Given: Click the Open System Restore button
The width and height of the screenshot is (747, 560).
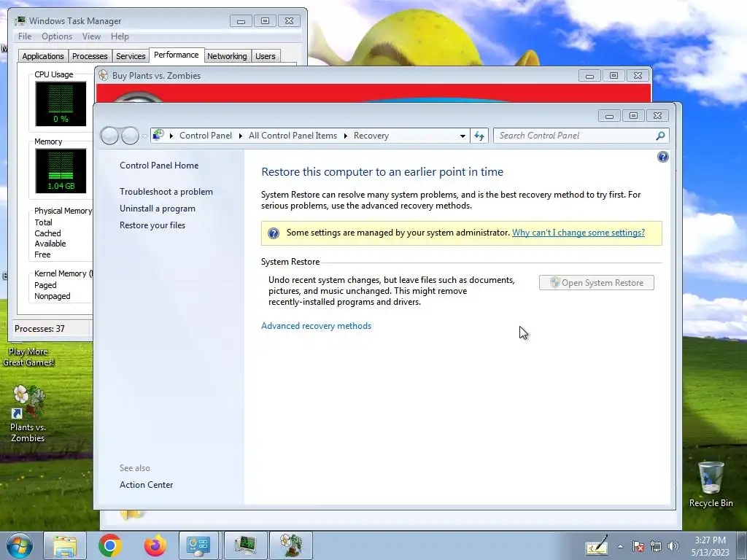Looking at the screenshot, I should (x=597, y=283).
